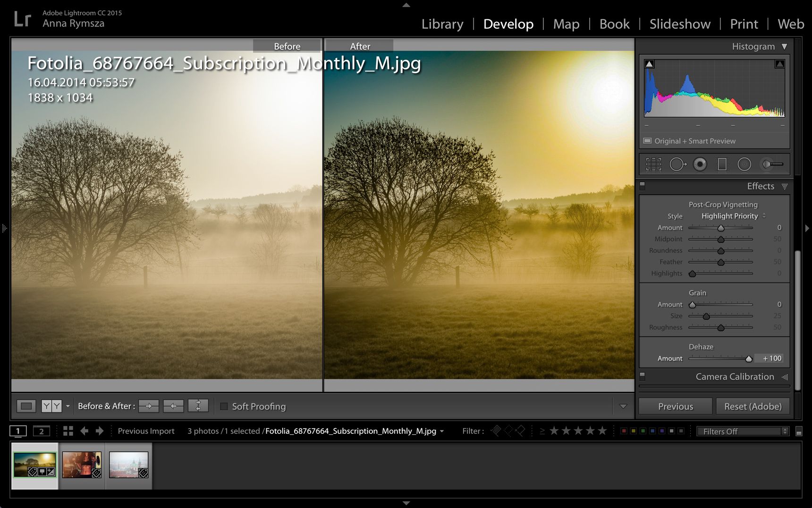This screenshot has width=812, height=508.
Task: Switch to the Slideshow module
Action: pos(680,24)
